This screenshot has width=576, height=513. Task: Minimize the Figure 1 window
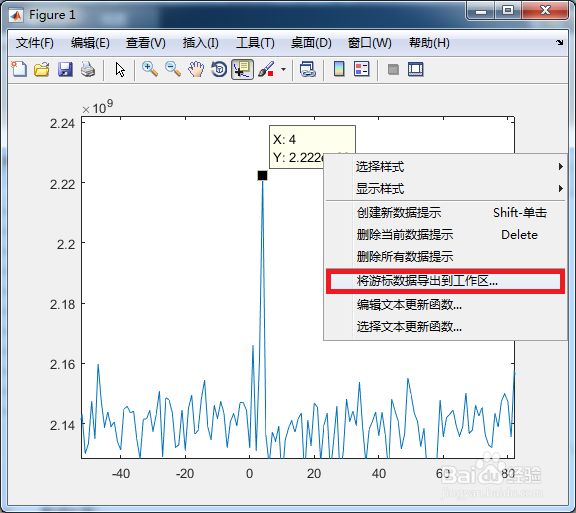click(x=481, y=11)
